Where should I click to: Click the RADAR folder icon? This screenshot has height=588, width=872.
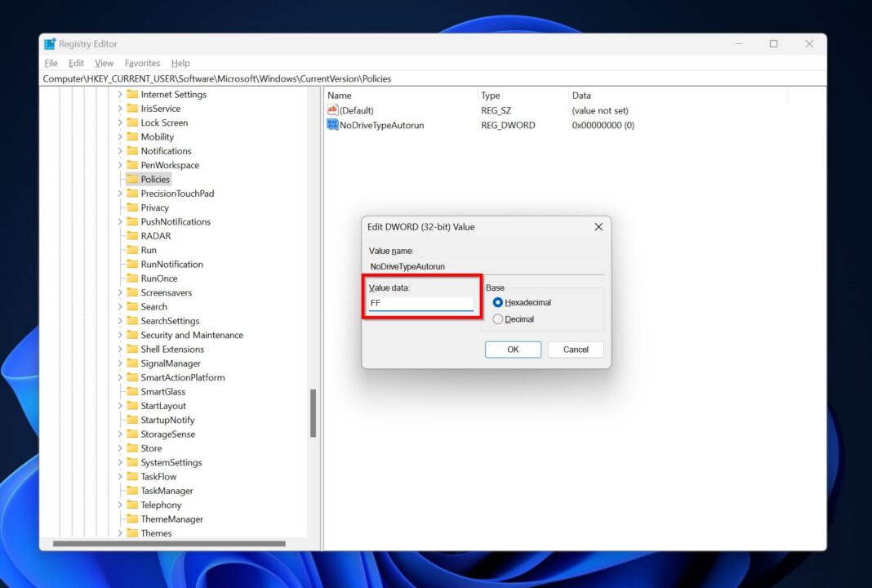[x=131, y=236]
